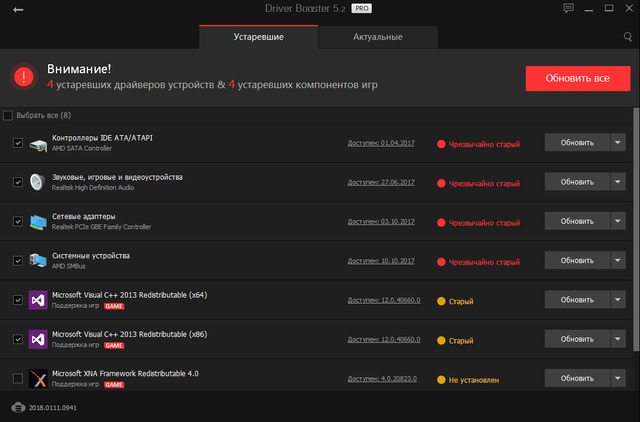This screenshot has width=640, height=422.
Task: Open the 'Доступен: 03.10.2017' link
Action: click(381, 221)
